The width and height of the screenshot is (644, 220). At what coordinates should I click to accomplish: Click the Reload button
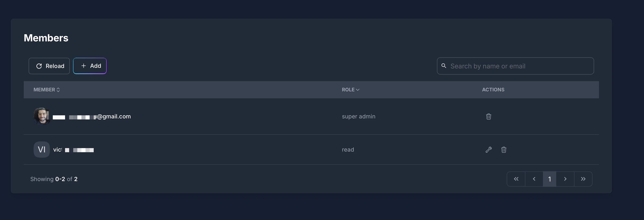pyautogui.click(x=49, y=66)
